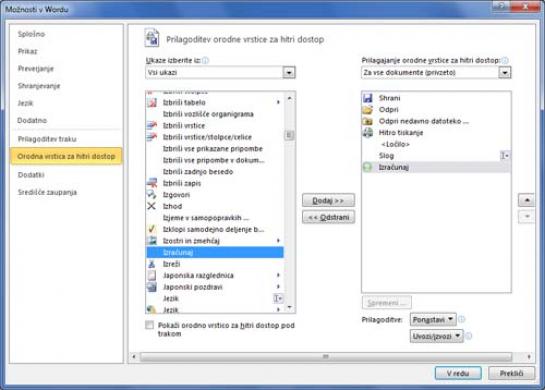Click the Shrani floppy disk icon

pyautogui.click(x=368, y=98)
